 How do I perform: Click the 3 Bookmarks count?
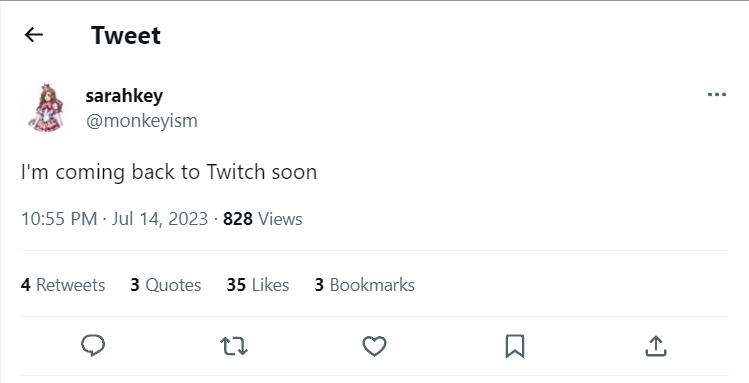pos(364,285)
